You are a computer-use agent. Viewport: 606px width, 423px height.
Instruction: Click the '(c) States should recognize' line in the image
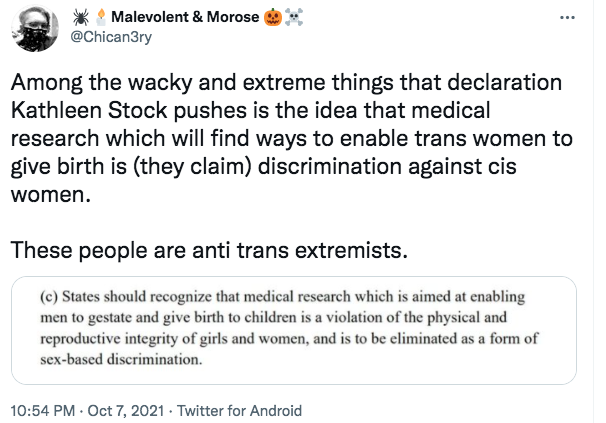(283, 297)
